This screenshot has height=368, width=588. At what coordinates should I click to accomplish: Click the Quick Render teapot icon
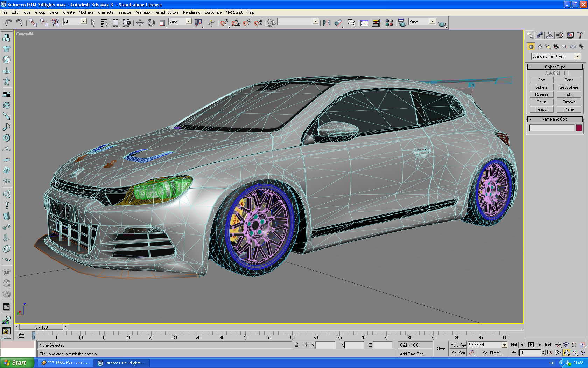click(x=442, y=23)
